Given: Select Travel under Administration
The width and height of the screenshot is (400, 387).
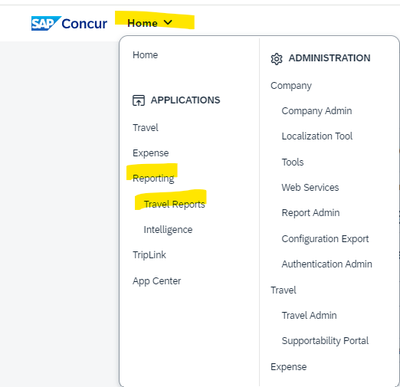Looking at the screenshot, I should coord(283,290).
